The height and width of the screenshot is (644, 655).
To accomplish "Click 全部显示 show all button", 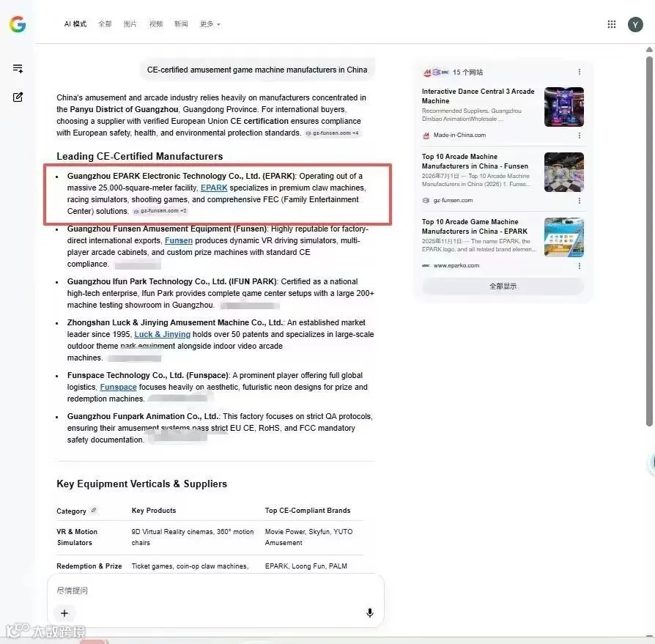I will point(503,286).
